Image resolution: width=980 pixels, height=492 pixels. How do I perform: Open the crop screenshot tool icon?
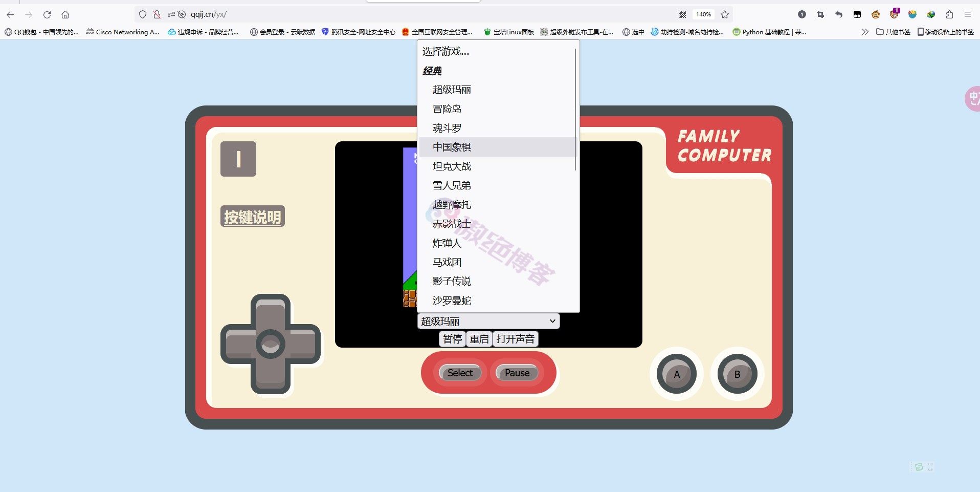point(820,14)
